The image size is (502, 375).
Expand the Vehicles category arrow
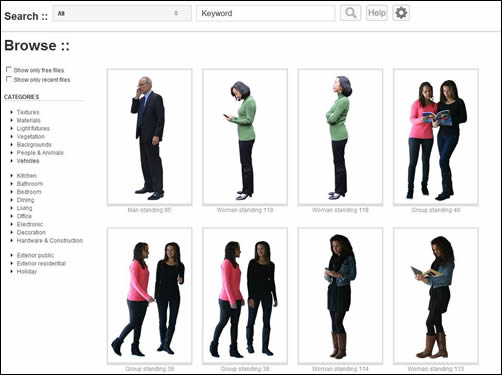(12, 161)
